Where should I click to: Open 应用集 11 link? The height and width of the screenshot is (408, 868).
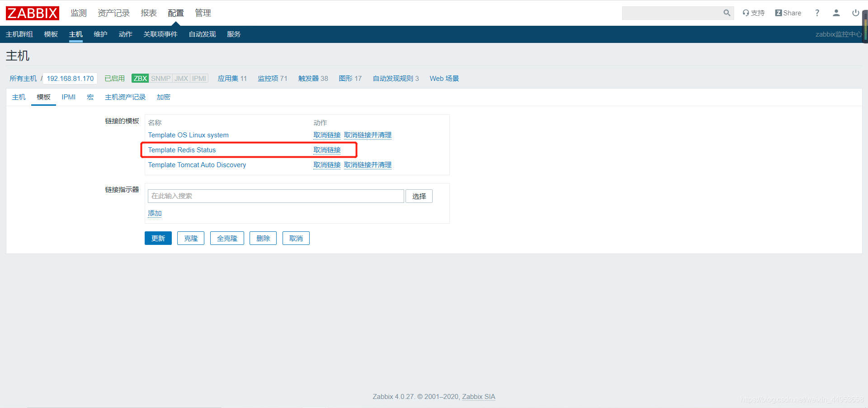232,79
